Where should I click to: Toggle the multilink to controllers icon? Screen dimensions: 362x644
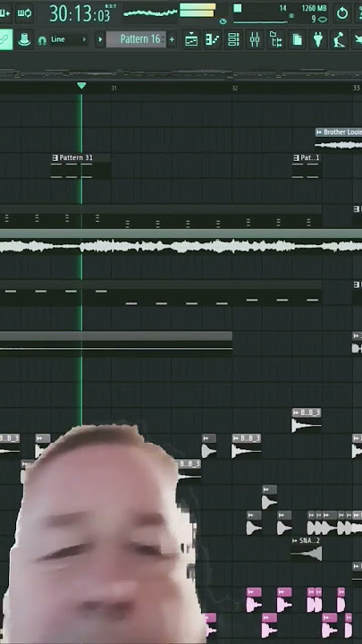click(x=5, y=39)
